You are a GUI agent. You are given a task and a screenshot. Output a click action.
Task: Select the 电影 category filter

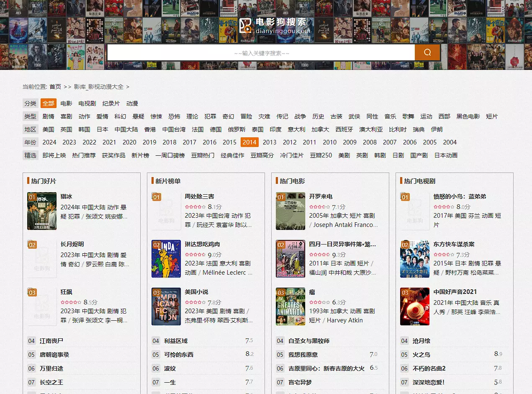coord(66,103)
